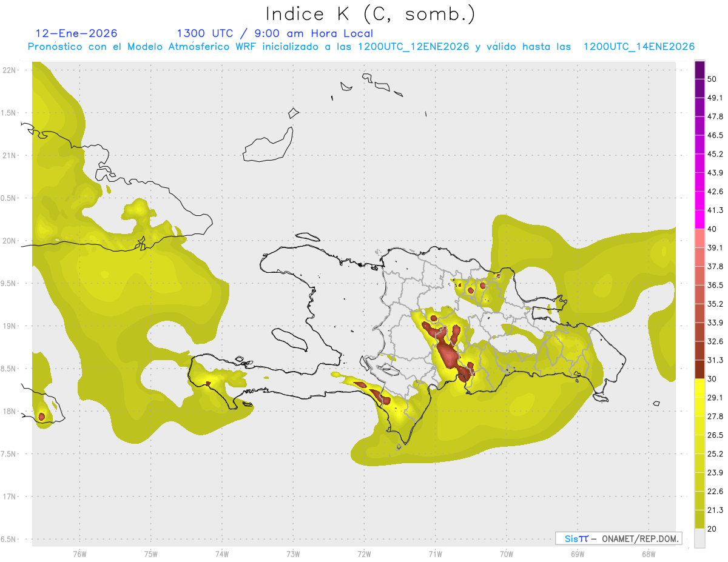The image size is (728, 562).
Task: Click the color scale value '49.1'
Action: tap(716, 98)
